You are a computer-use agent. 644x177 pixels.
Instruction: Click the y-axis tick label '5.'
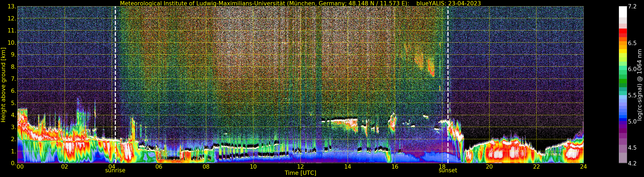pyautogui.click(x=14, y=103)
